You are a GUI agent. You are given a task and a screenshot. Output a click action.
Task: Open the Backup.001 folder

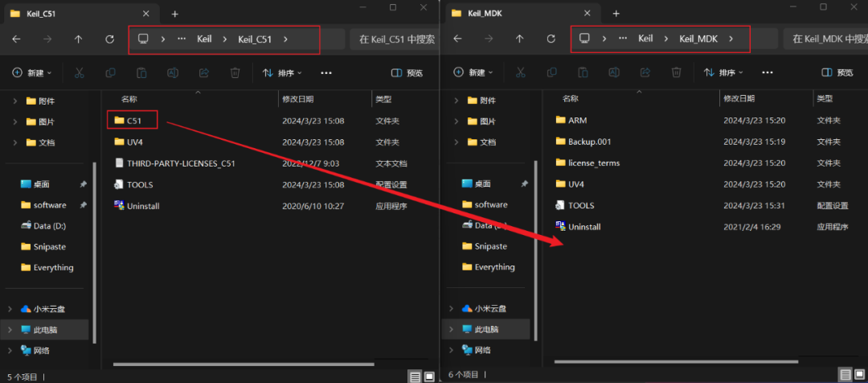tap(583, 142)
